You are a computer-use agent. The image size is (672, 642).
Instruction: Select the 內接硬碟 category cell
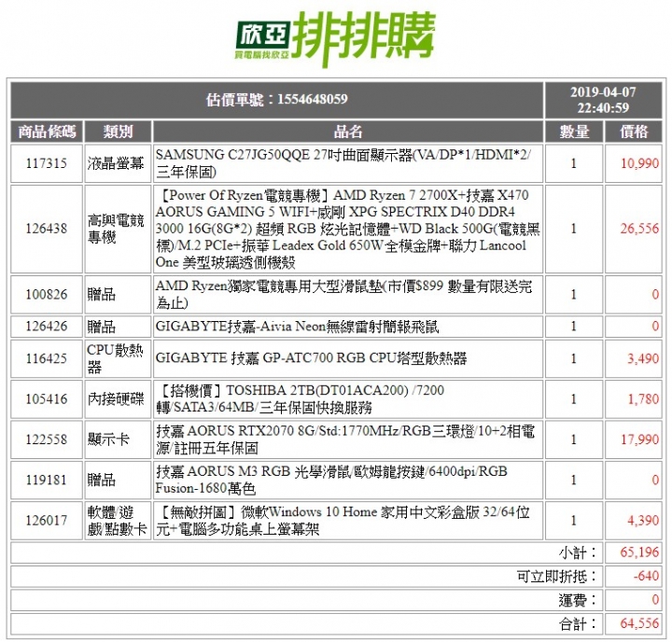pyautogui.click(x=118, y=399)
